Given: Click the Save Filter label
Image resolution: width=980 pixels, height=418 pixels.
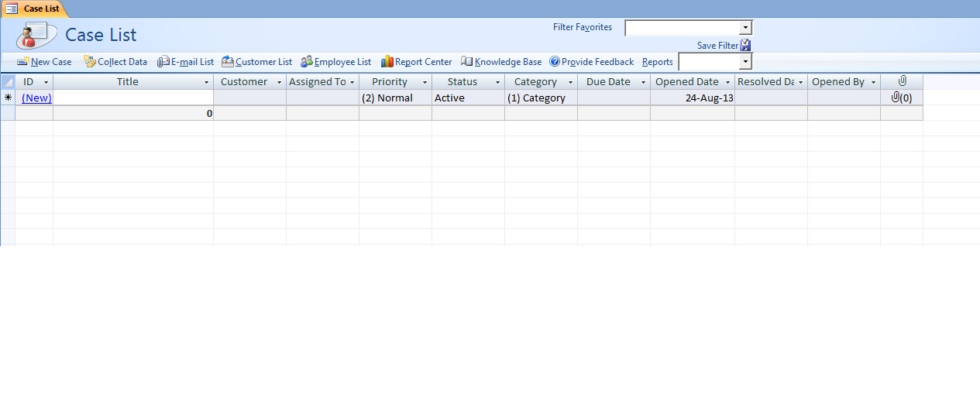Looking at the screenshot, I should 717,46.
